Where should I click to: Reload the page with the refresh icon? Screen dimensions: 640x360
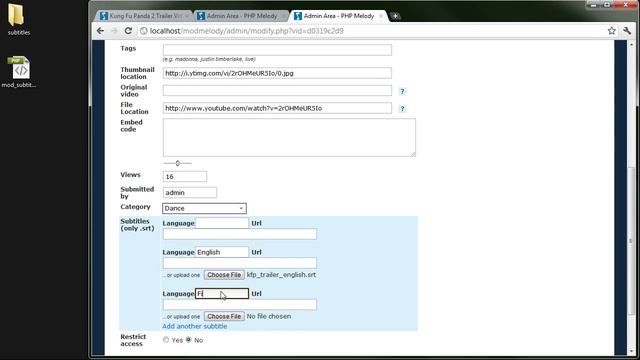click(x=128, y=31)
